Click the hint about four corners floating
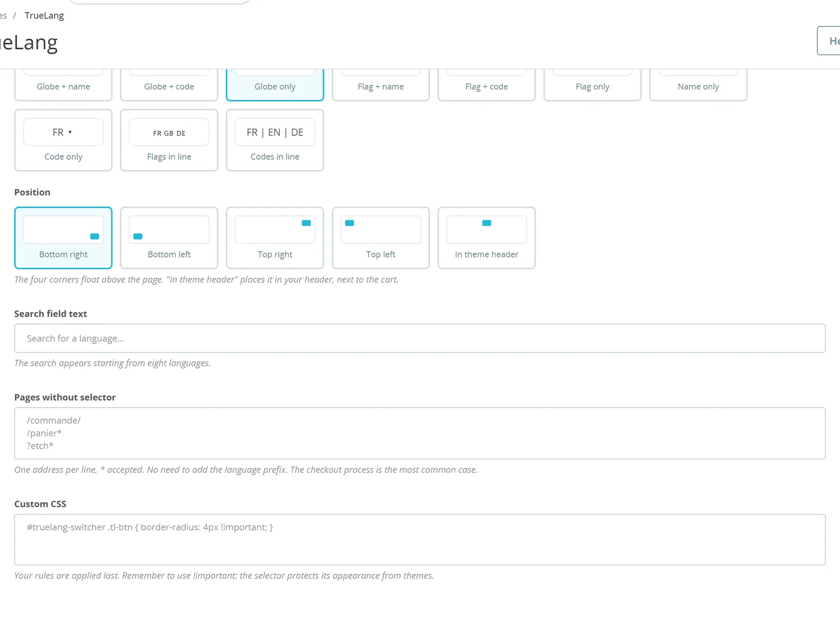Image resolution: width=840 pixels, height=622 pixels. (206, 279)
